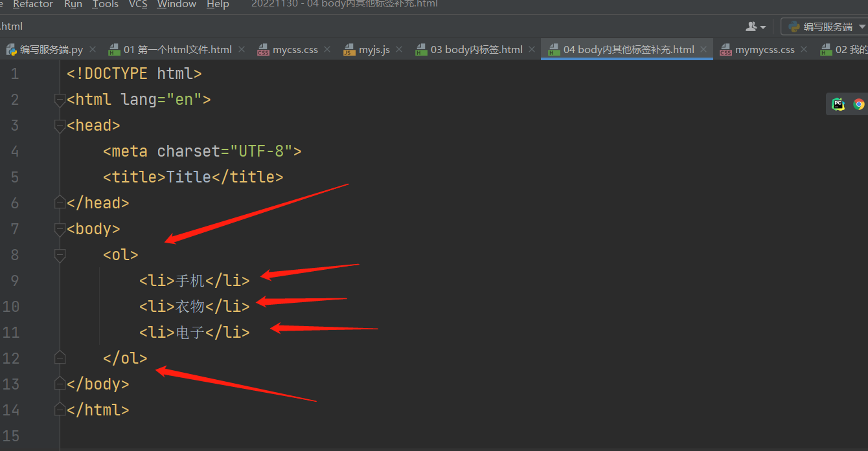Screen dimensions: 868x451
Task: Open the 编写服务端 run configuration dropdown
Action: point(824,27)
